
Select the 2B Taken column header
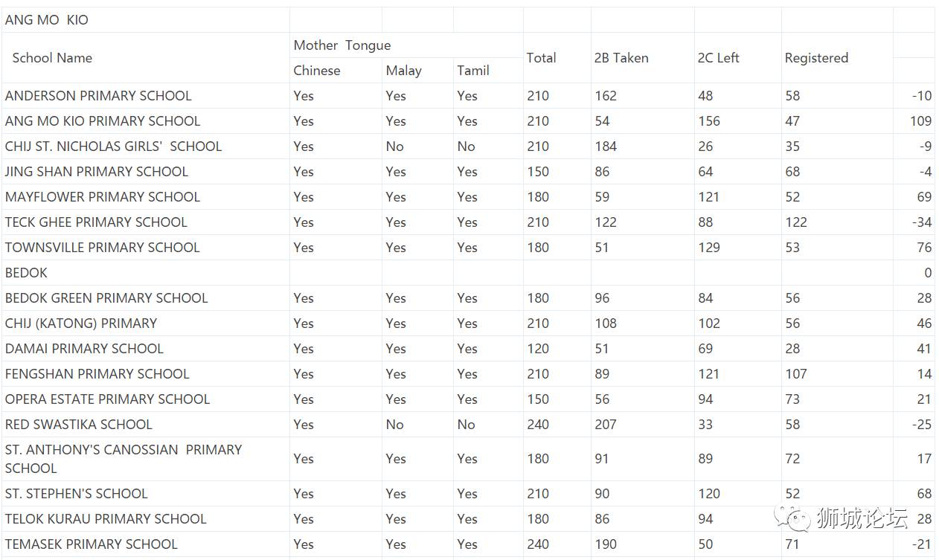tap(621, 58)
